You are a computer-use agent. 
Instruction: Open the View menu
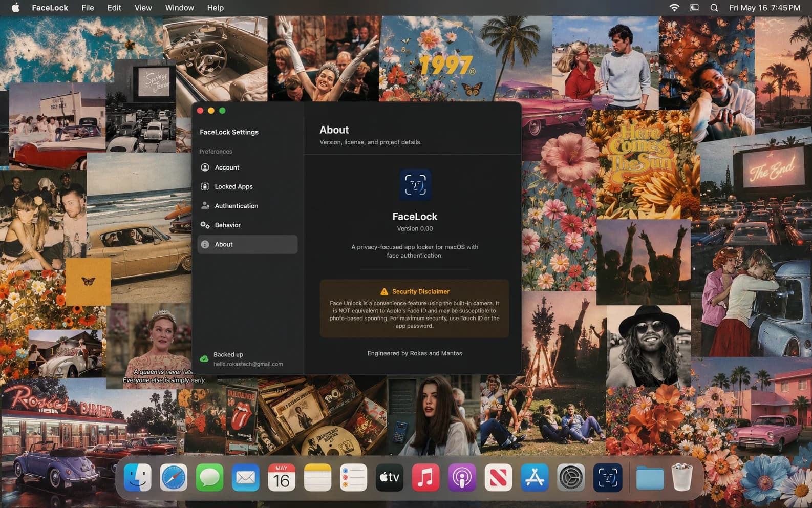pos(143,8)
